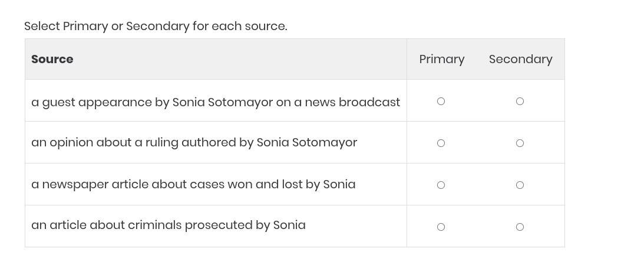Click the newspaper article about cases row text
Viewport: 644px width, 255px height.
coord(193,184)
